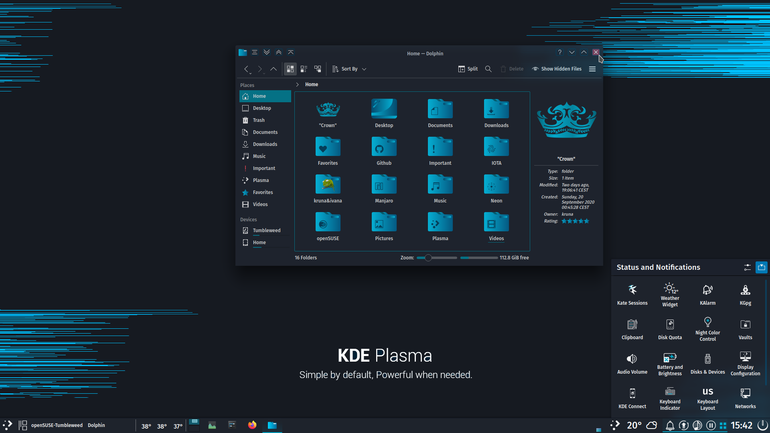Select the Downloads folder in file view
The height and width of the screenshot is (433, 770).
coord(496,113)
